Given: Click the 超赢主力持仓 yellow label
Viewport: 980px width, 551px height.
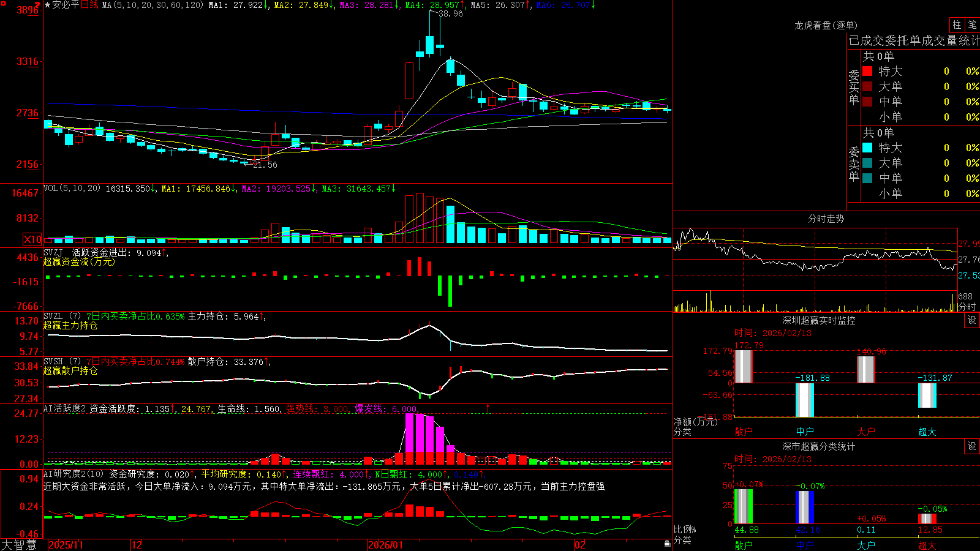Looking at the screenshot, I should tap(70, 325).
